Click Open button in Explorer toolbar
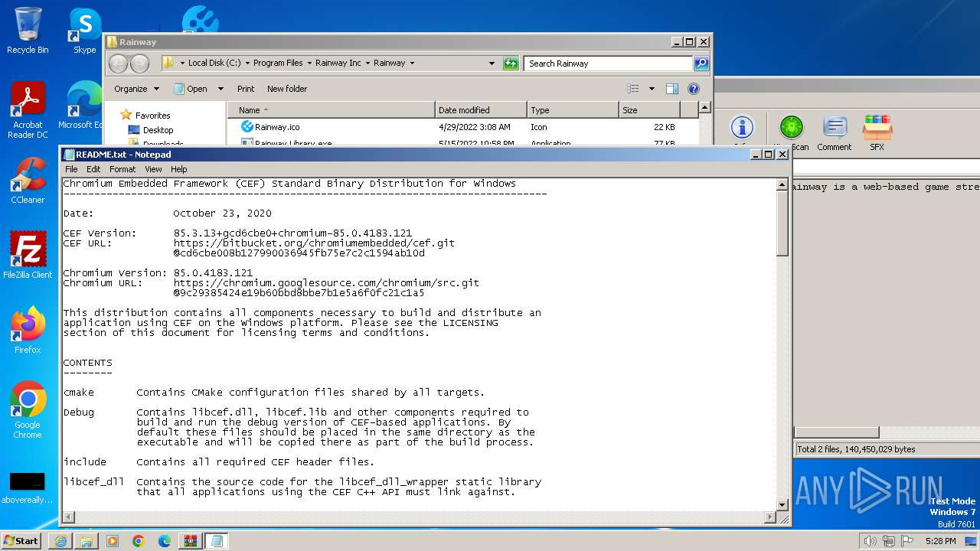 pyautogui.click(x=191, y=89)
